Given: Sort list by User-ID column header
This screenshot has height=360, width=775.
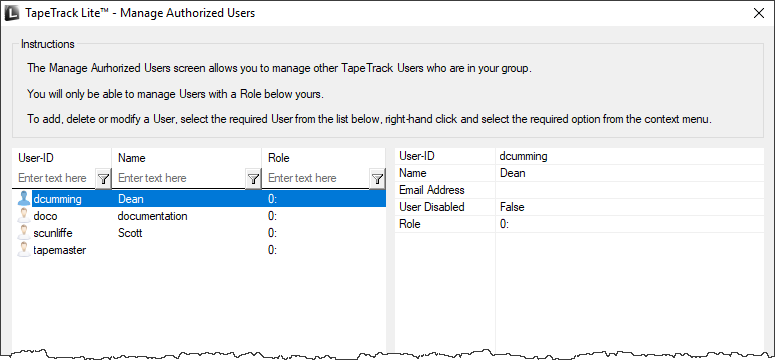Looking at the screenshot, I should [62, 158].
